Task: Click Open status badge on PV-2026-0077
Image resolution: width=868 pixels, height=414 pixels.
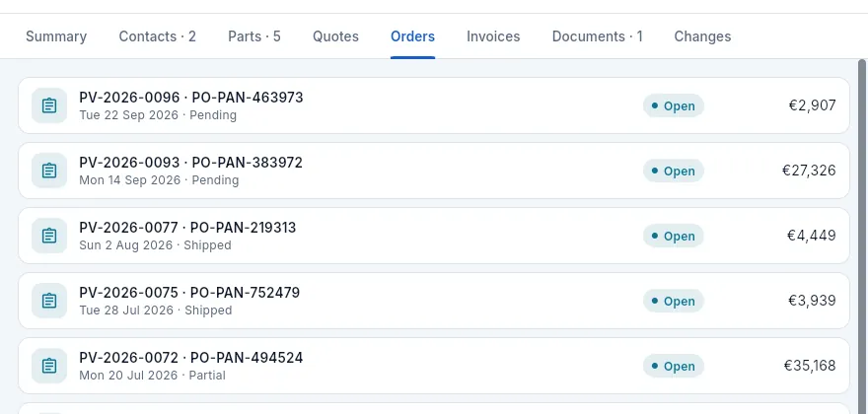Action: tap(673, 236)
